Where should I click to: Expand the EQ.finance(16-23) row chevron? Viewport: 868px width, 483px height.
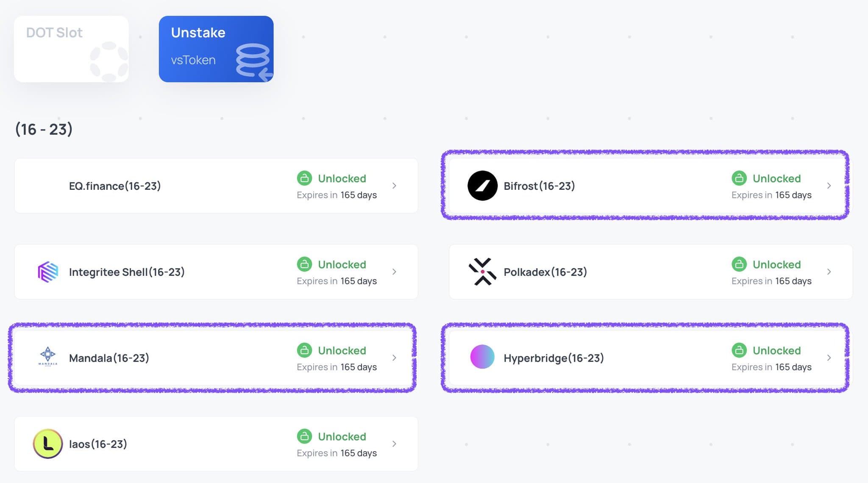pos(395,186)
